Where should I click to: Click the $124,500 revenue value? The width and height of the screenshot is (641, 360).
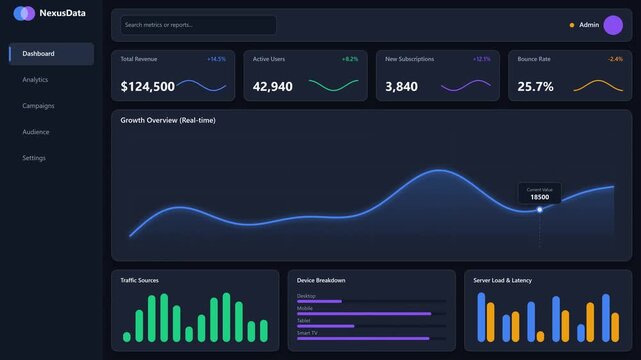[148, 87]
